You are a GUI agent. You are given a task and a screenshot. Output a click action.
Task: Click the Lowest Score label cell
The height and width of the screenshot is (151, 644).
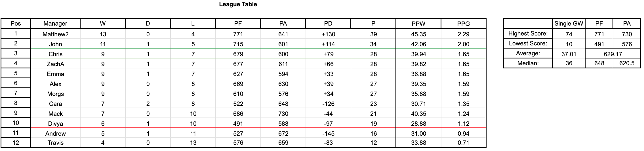tap(528, 43)
